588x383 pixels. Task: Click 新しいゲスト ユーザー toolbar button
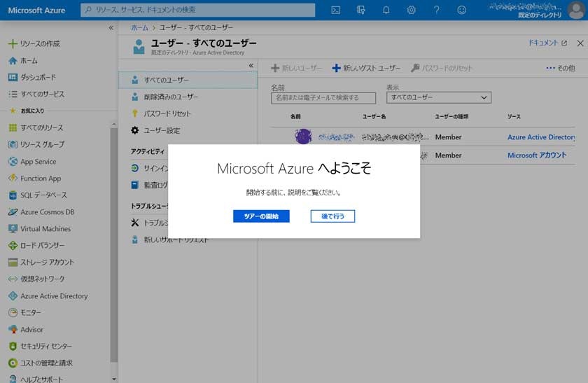click(x=366, y=68)
